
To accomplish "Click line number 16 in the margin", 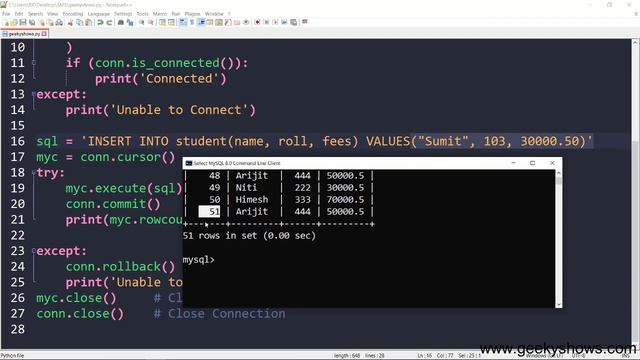I will (18, 141).
